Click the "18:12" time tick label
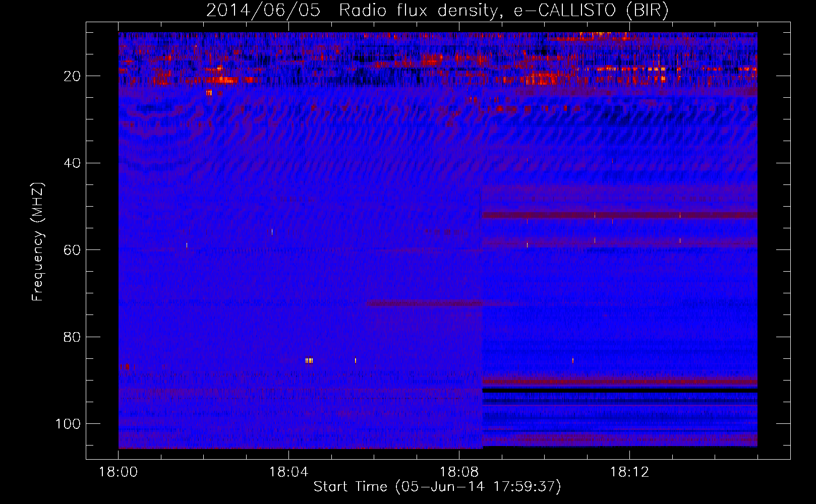816x504 pixels. (630, 472)
